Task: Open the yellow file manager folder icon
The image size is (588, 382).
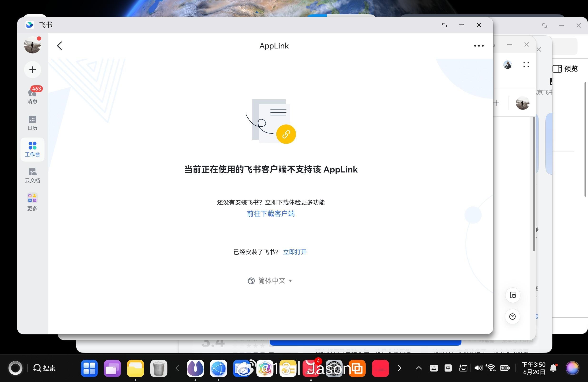Action: click(135, 368)
